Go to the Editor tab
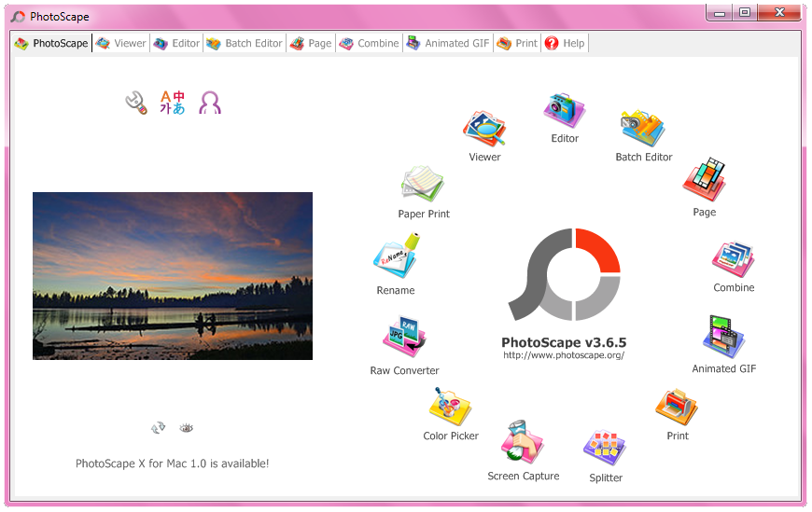This screenshot has width=812, height=512. 176,44
